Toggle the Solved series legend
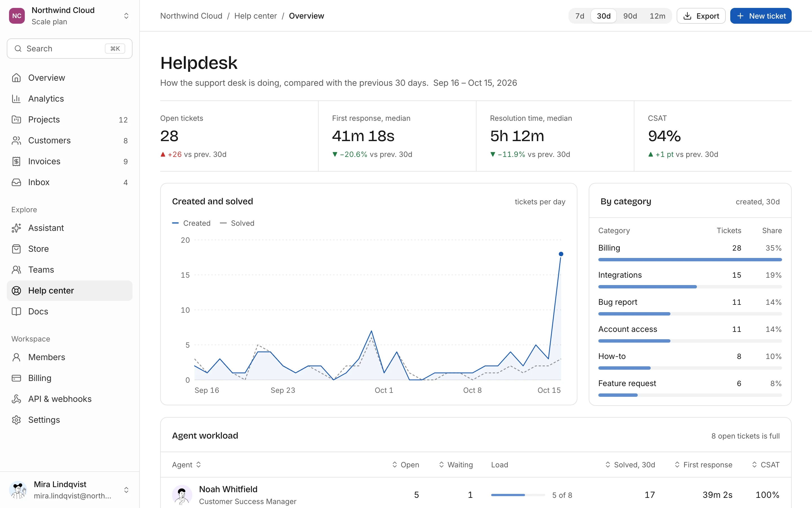The width and height of the screenshot is (812, 508). click(x=237, y=223)
